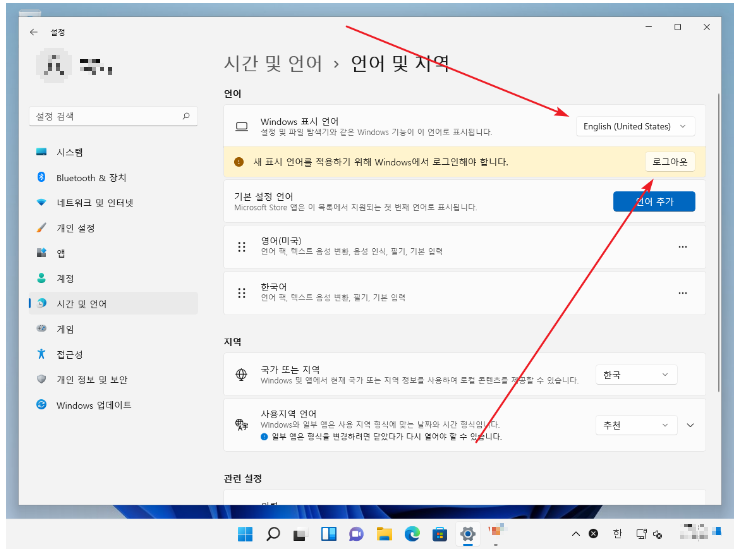Click the 한 IME indicator in the tray
The height and width of the screenshot is (551, 738).
pyautogui.click(x=618, y=534)
